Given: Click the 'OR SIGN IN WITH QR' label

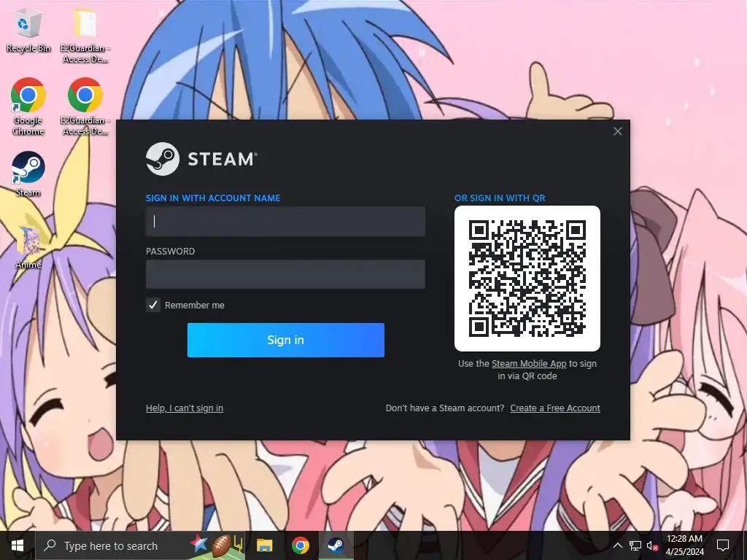Looking at the screenshot, I should (x=500, y=198).
